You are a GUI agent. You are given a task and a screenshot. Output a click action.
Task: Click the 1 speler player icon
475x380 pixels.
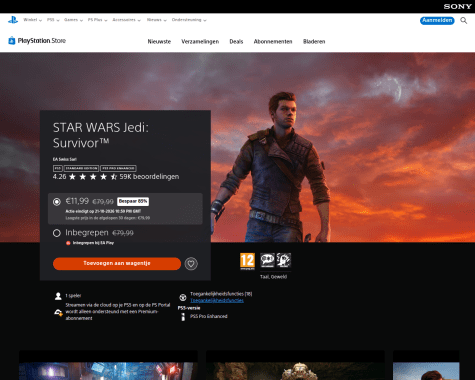58,296
